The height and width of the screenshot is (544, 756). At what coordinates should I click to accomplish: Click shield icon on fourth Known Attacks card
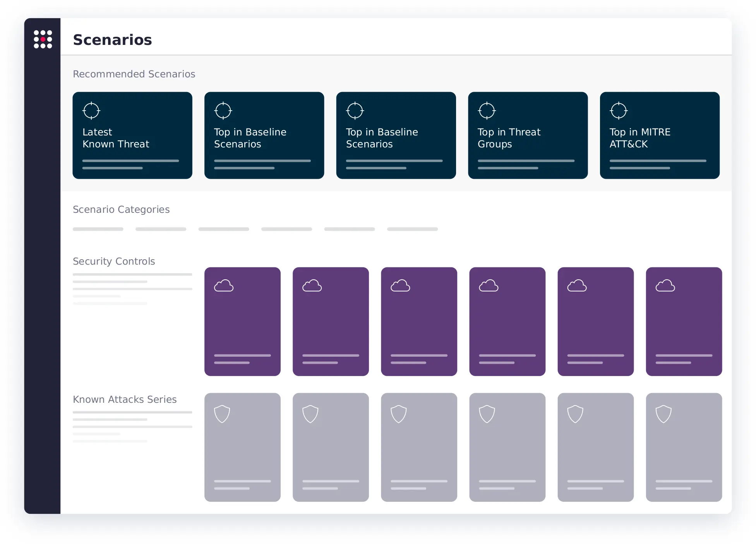[x=487, y=414]
